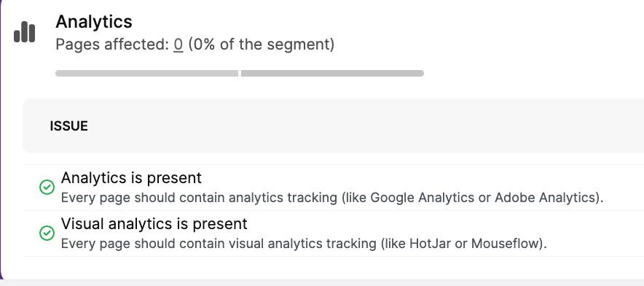Image resolution: width=644 pixels, height=286 pixels.
Task: Click the green checkmark beside Visual analytics is present
Action: pyautogui.click(x=47, y=233)
